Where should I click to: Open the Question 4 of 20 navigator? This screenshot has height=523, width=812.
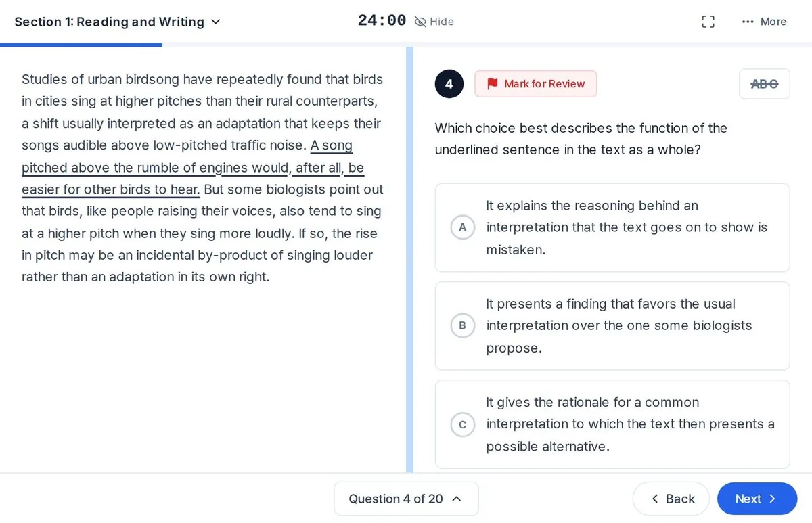coord(406,499)
